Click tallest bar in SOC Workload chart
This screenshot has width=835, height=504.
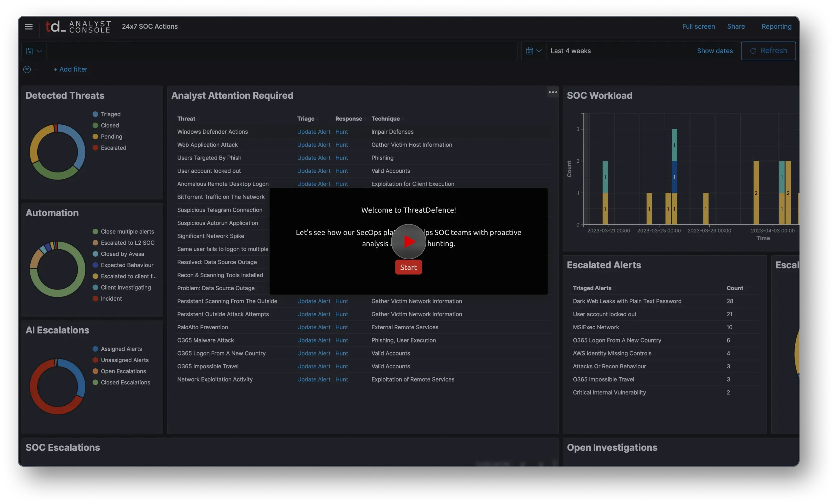674,177
